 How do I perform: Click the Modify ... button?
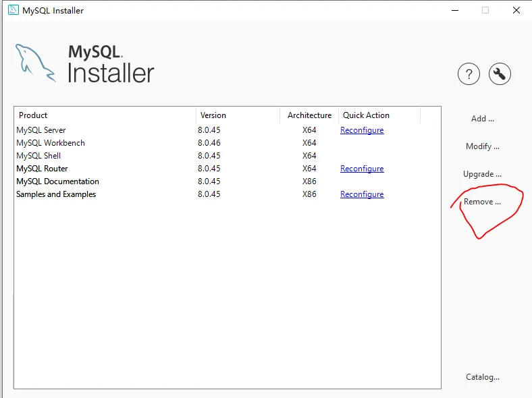pyautogui.click(x=483, y=146)
